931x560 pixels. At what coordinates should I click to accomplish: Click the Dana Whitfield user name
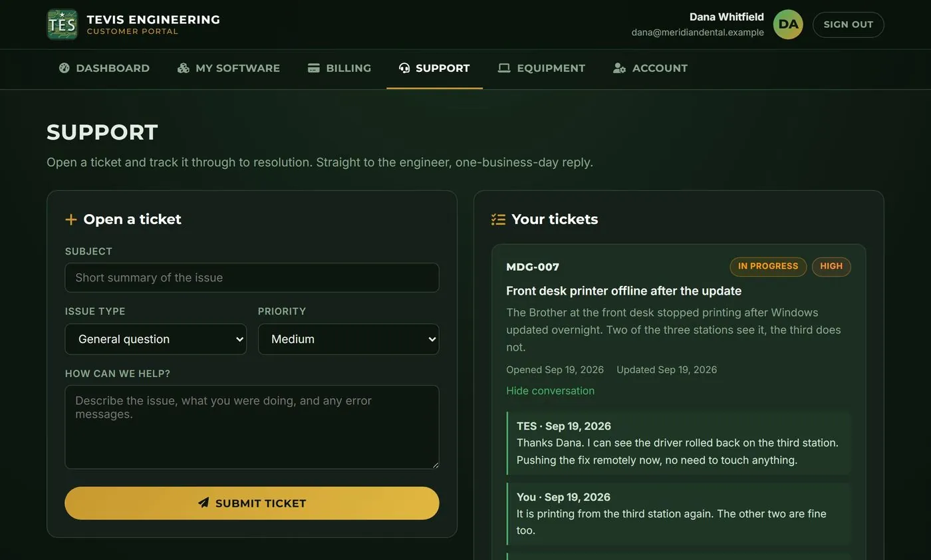pos(727,17)
